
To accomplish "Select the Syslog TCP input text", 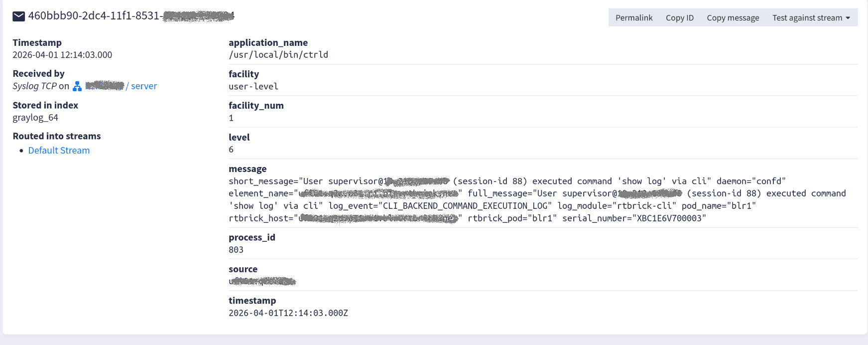I will click(x=34, y=86).
